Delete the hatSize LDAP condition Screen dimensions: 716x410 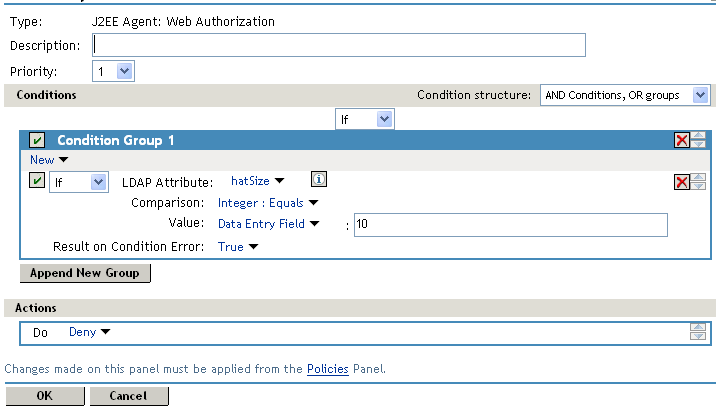point(682,182)
